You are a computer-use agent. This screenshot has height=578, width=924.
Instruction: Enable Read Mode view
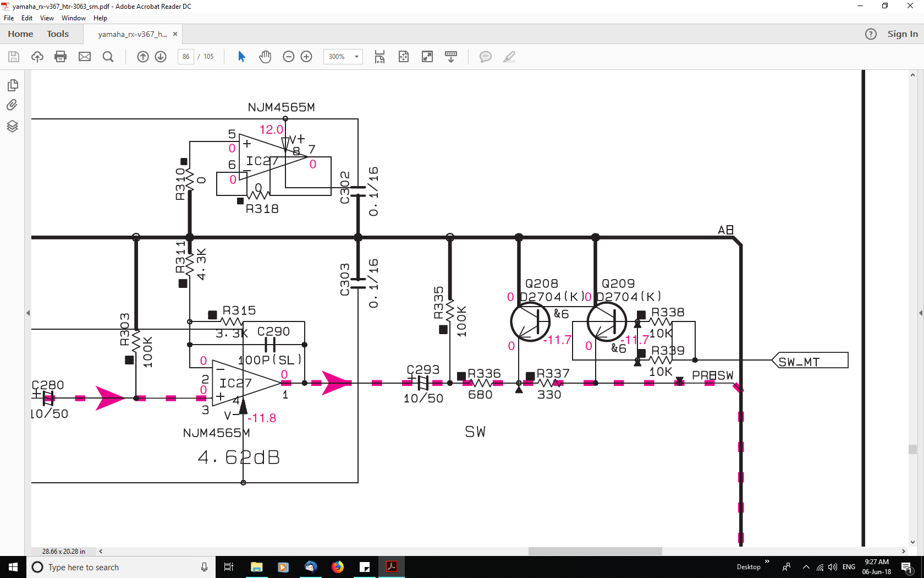pos(451,57)
